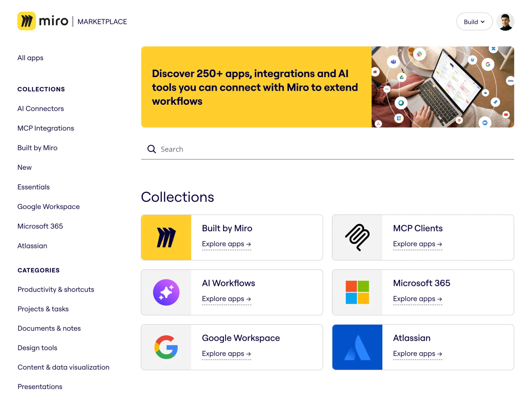Image resolution: width=532 pixels, height=399 pixels.
Task: Click the Atlassian card title
Action: [x=412, y=338]
